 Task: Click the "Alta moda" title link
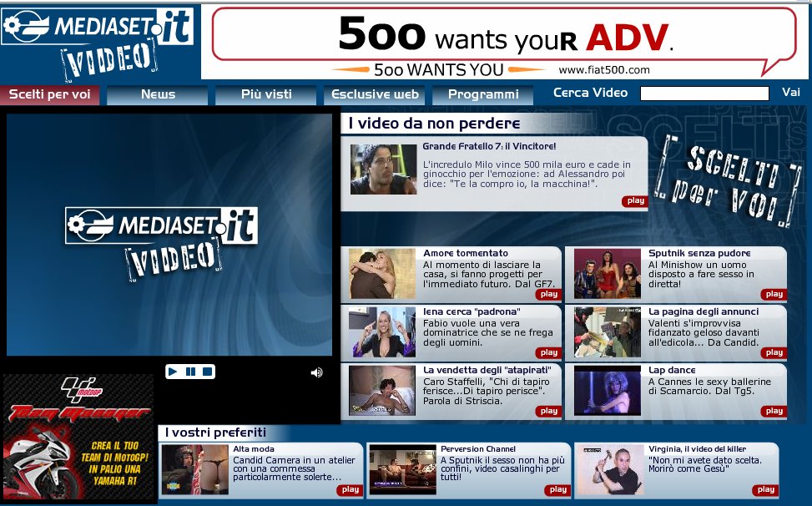pyautogui.click(x=254, y=449)
